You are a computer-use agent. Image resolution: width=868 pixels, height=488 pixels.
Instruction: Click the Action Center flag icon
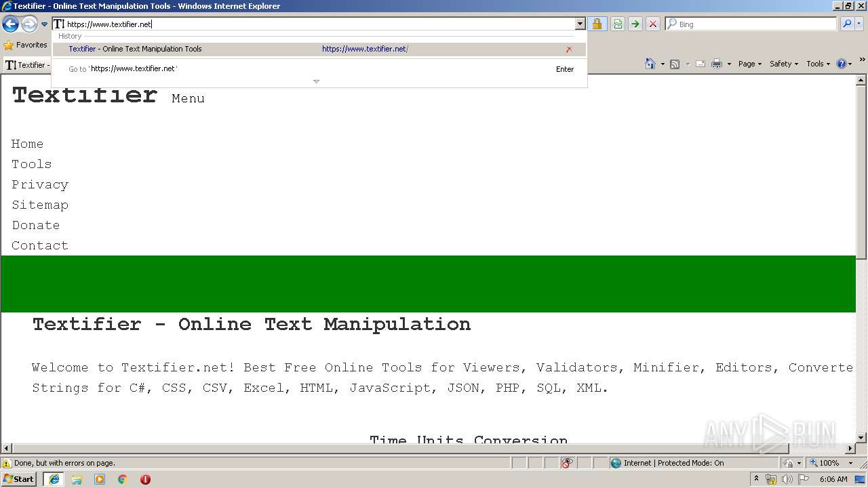click(804, 480)
